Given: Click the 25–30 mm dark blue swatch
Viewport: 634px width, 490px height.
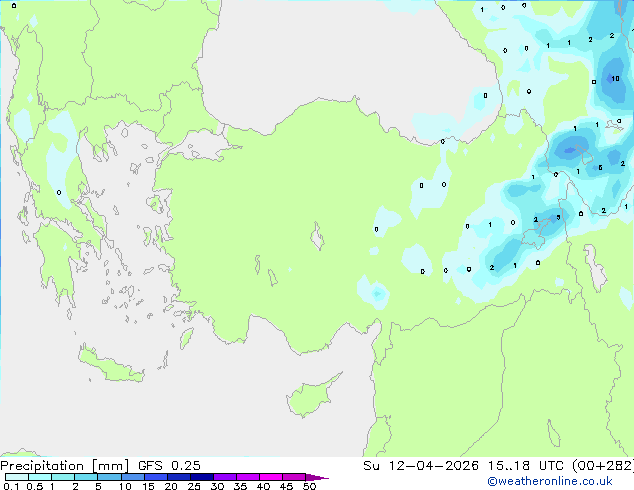Looking at the screenshot, I should [x=202, y=477].
